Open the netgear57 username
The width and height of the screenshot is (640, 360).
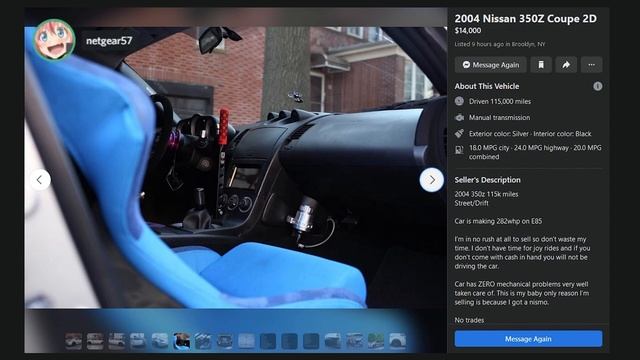109,41
